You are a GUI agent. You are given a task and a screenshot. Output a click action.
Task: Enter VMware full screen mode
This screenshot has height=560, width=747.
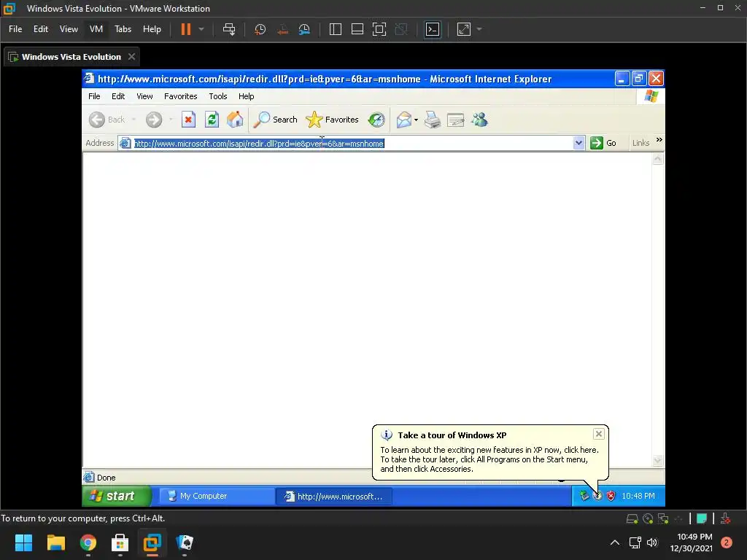coord(379,29)
